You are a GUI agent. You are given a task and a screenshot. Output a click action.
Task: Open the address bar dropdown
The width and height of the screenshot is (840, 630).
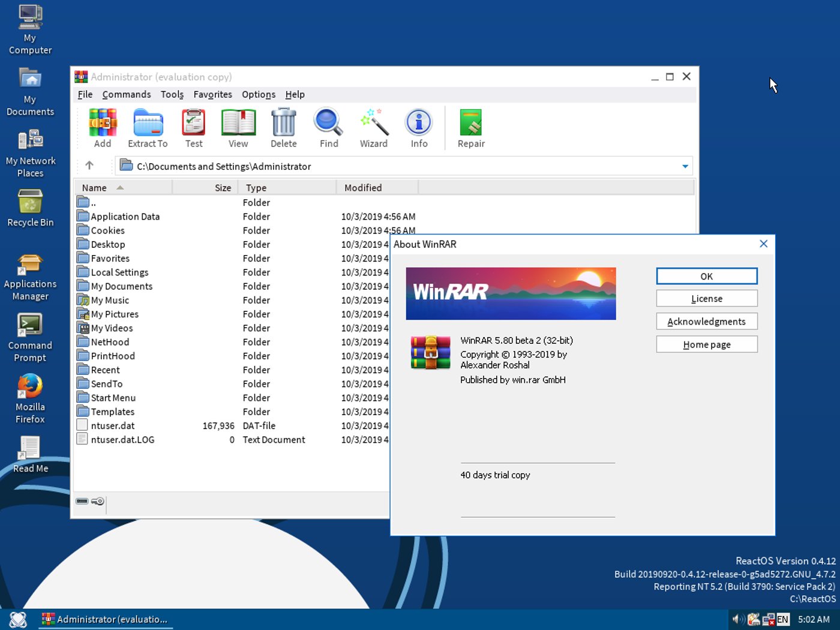(685, 166)
